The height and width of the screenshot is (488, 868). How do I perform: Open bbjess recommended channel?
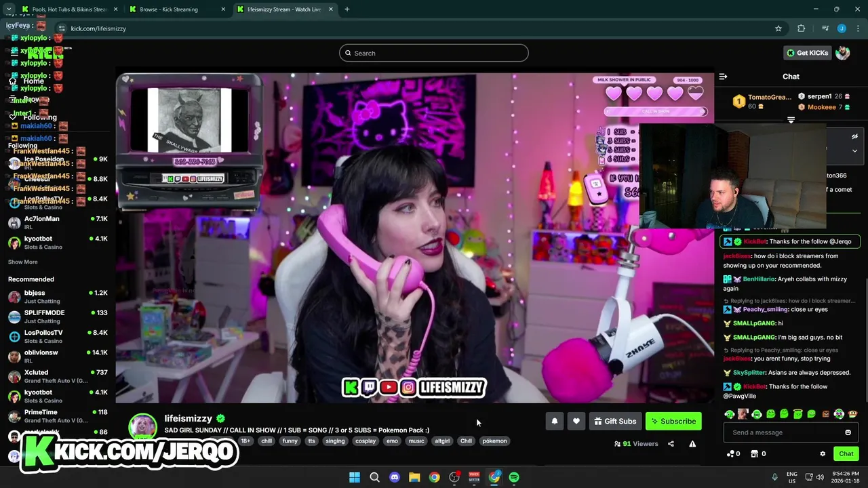tap(58, 297)
